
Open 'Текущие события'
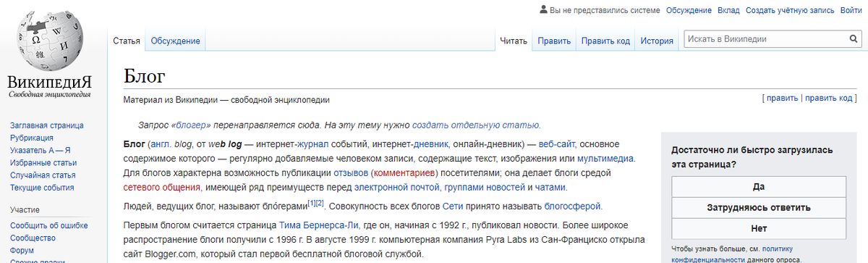coord(42,188)
